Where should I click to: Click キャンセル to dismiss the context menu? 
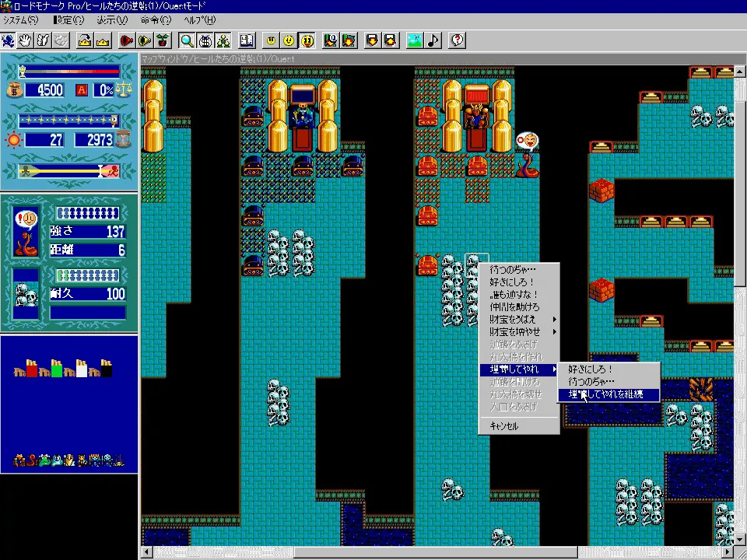click(504, 426)
